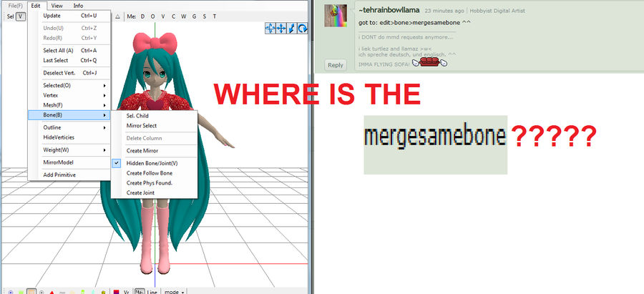Click the triangle icon in the top toolbar
Image resolution: width=644 pixels, height=294 pixels.
117,16
